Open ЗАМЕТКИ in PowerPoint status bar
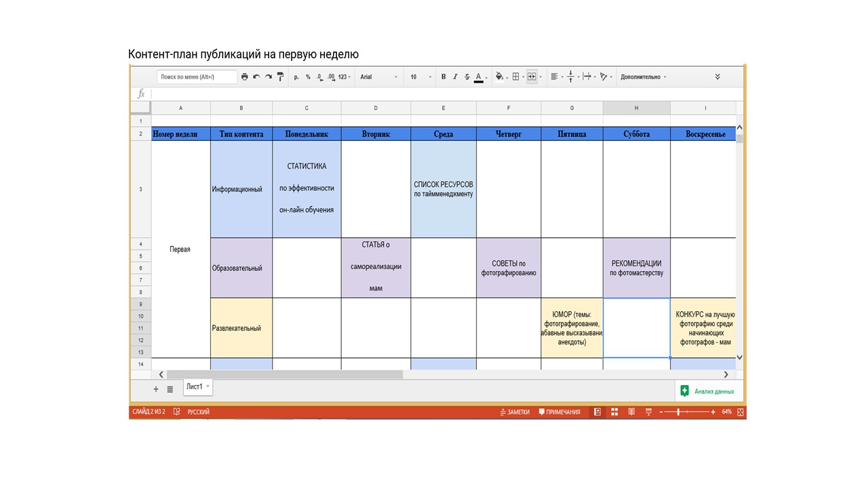The image size is (868, 488). 515,412
